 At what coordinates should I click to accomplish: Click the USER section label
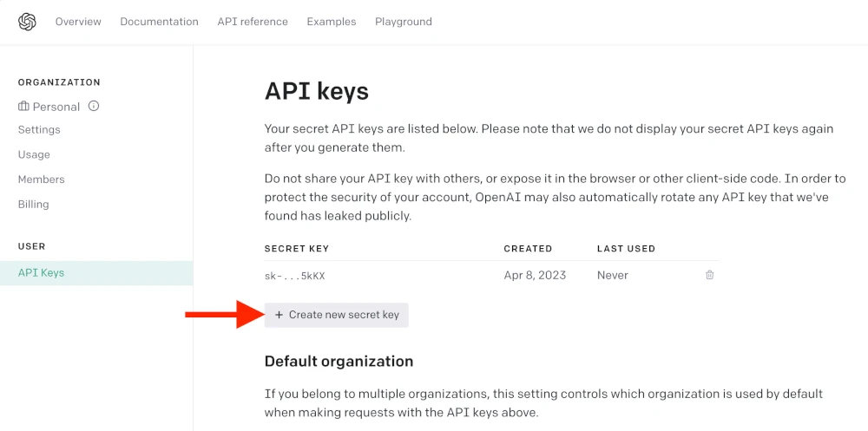click(31, 246)
